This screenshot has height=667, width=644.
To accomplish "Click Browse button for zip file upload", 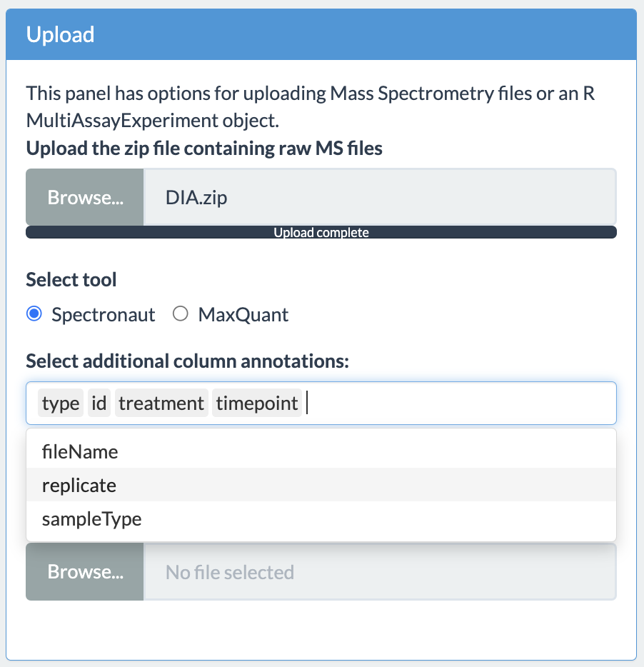I will point(85,197).
